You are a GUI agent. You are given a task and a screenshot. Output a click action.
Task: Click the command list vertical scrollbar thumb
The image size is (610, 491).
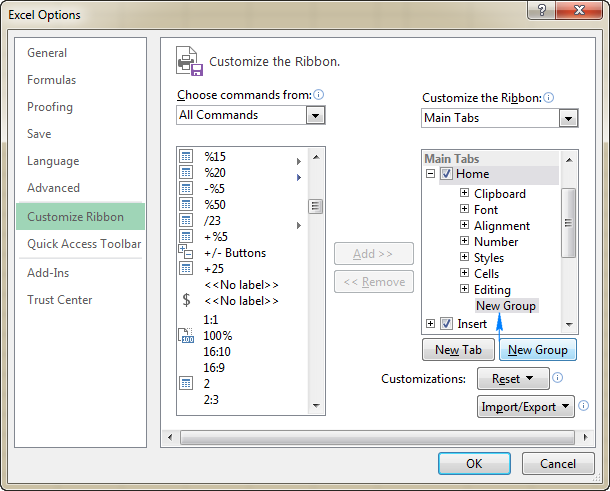click(x=315, y=207)
